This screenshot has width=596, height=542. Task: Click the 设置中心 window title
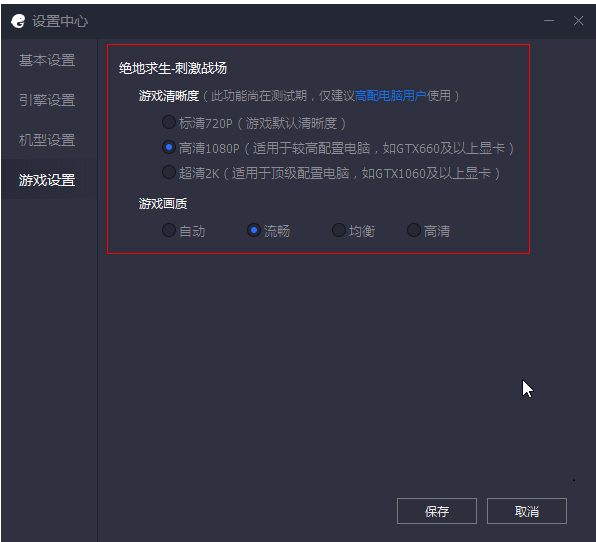click(x=60, y=21)
